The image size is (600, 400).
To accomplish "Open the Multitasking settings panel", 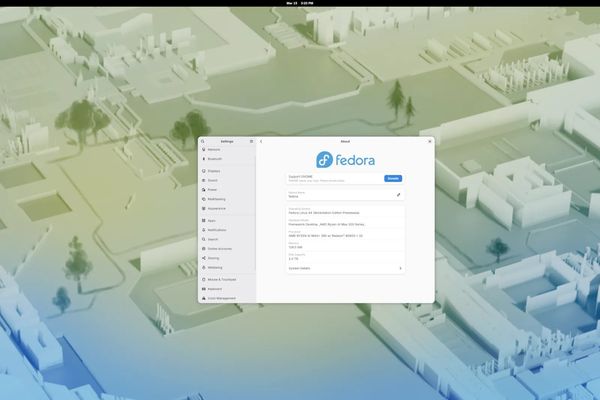I will [227, 199].
